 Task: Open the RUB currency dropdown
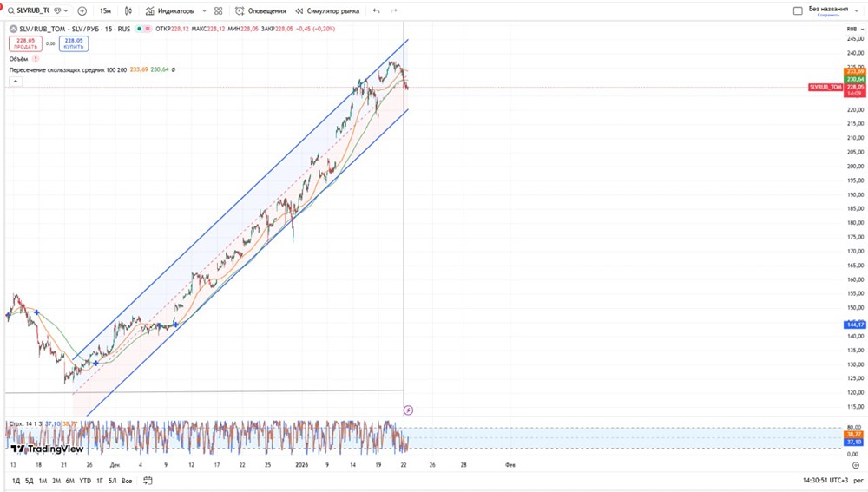[x=855, y=29]
